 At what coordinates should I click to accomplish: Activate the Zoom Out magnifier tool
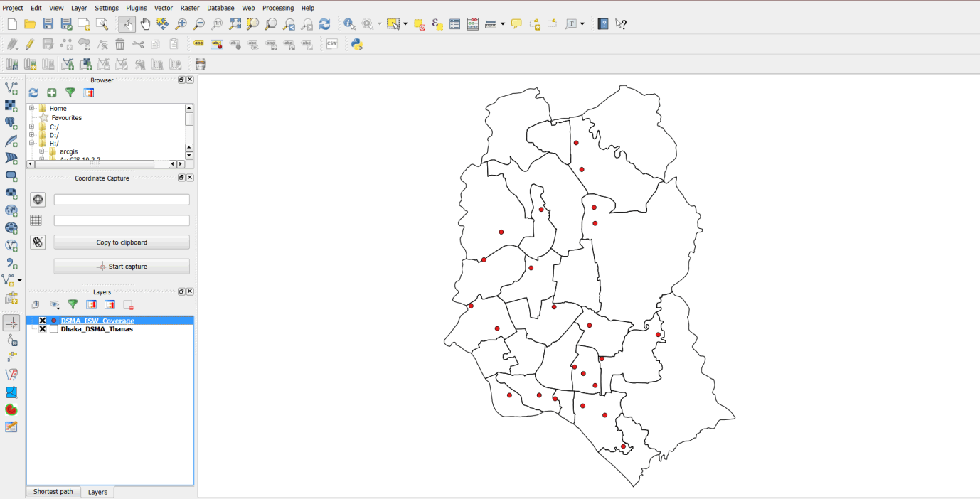(199, 24)
